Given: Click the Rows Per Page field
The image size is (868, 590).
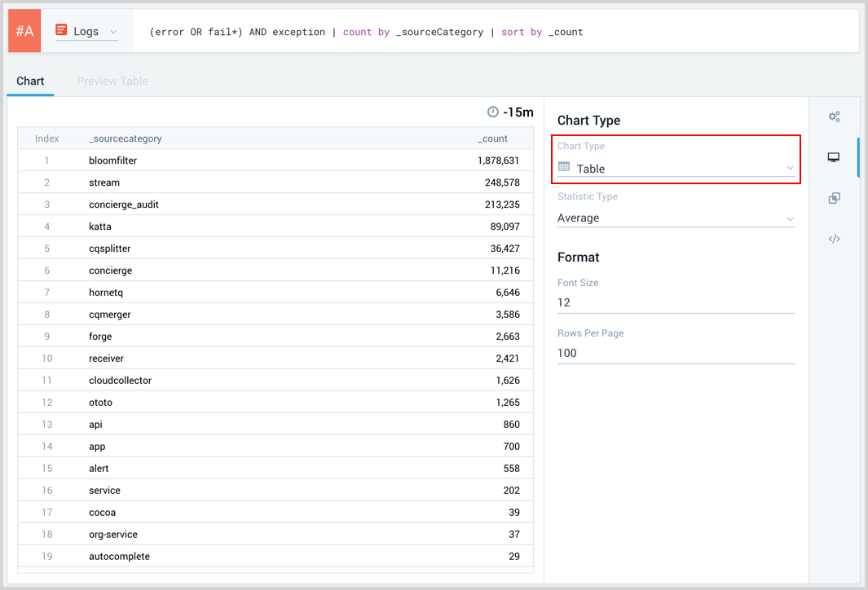Looking at the screenshot, I should (676, 353).
